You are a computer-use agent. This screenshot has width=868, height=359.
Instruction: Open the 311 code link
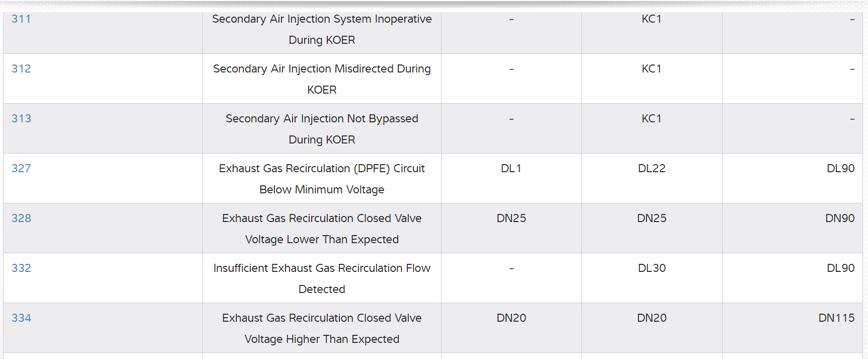click(x=21, y=19)
